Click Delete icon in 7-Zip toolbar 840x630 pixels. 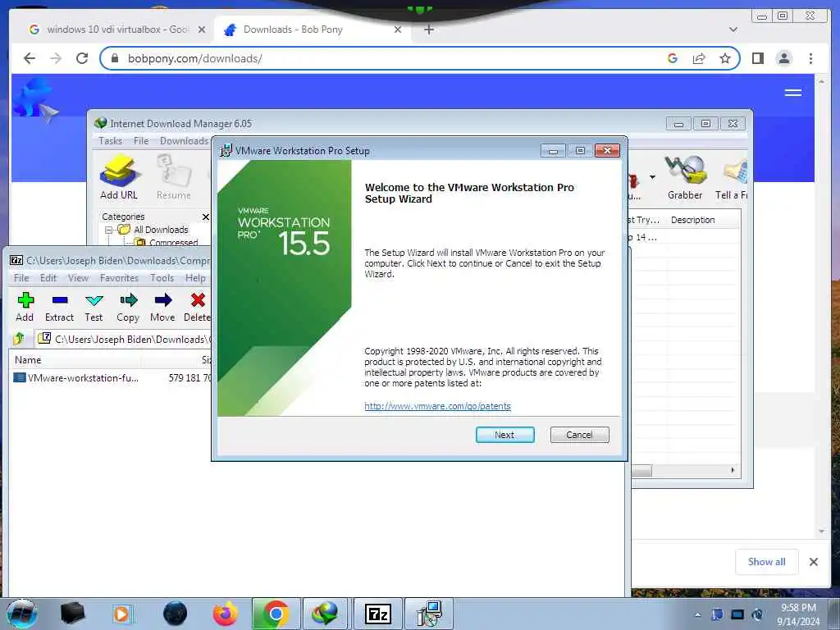coord(197,307)
